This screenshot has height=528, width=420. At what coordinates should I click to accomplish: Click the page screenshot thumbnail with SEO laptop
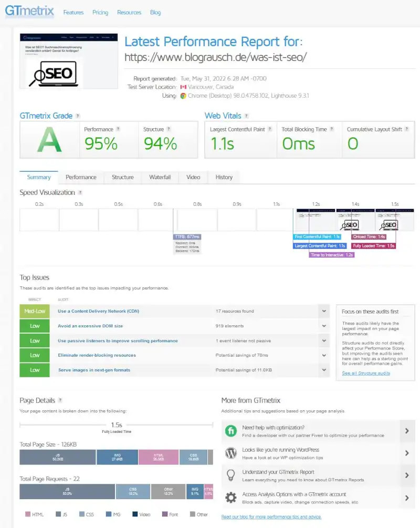[x=69, y=61]
